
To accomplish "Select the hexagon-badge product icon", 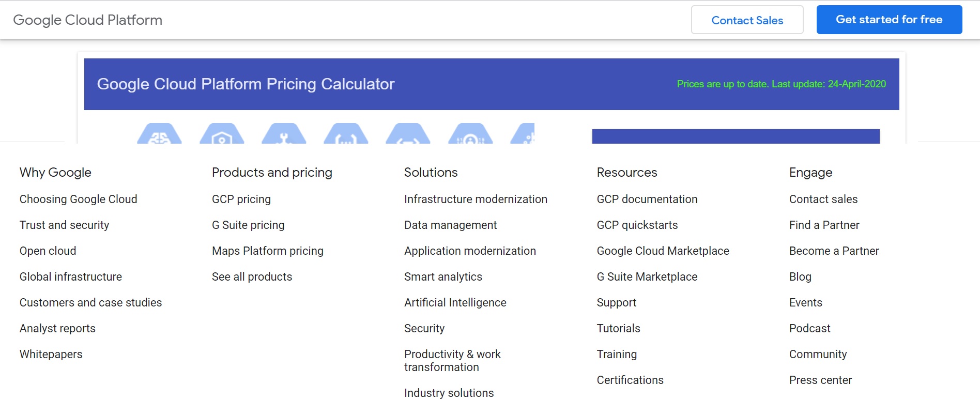I will pyautogui.click(x=222, y=135).
